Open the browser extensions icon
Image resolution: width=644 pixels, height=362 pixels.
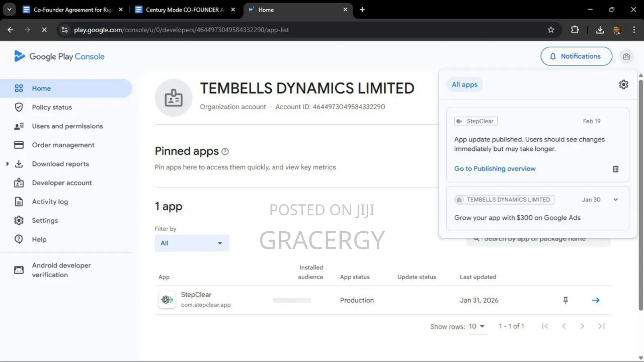pos(575,30)
